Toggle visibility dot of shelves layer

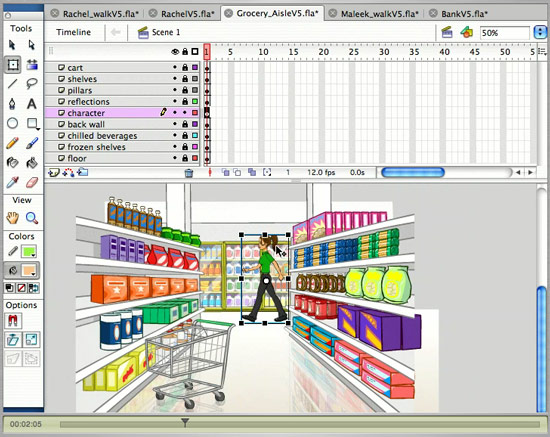[x=175, y=79]
